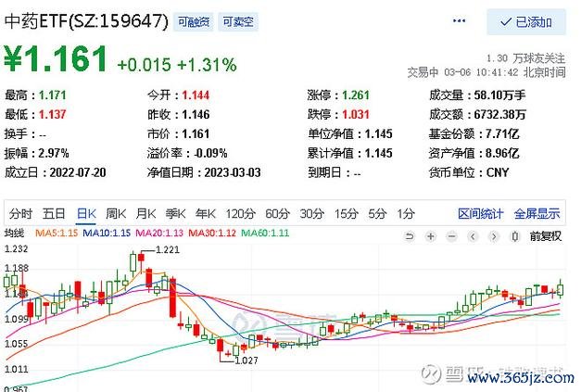Switch to the 15分 chart tab

pos(346,214)
